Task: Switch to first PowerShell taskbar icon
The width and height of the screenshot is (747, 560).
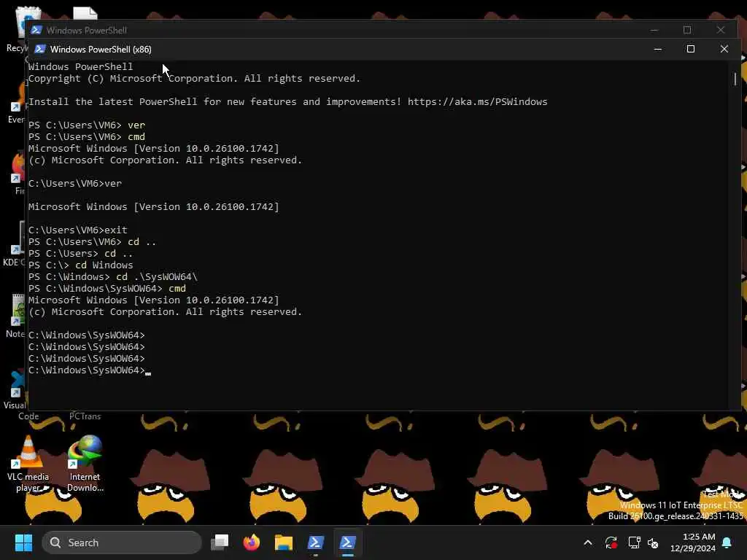Action: click(x=315, y=542)
